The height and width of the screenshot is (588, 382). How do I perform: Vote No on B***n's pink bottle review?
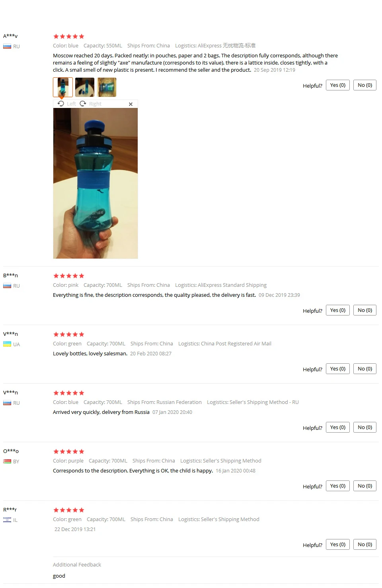point(365,310)
